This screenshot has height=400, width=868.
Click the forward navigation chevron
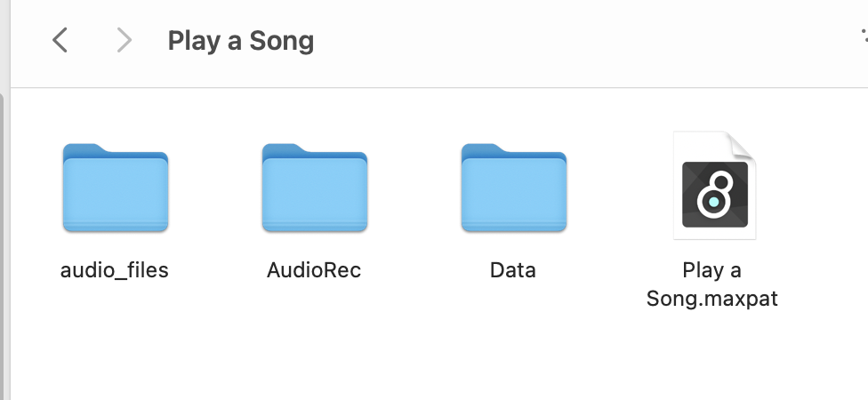tap(125, 40)
